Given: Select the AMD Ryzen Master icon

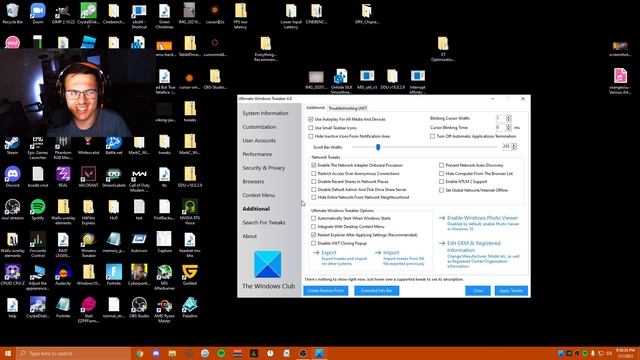Looking at the screenshot, I should click(164, 309).
